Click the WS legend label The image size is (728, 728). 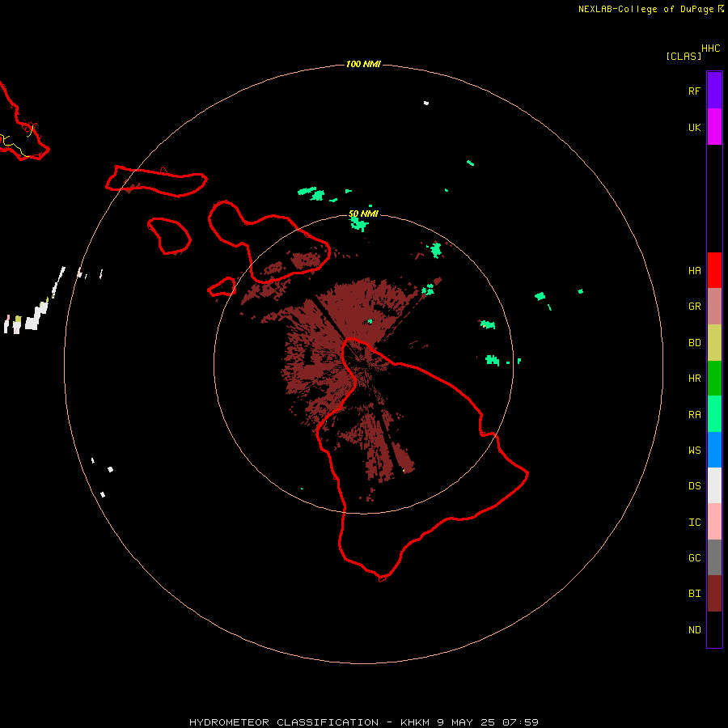click(694, 451)
